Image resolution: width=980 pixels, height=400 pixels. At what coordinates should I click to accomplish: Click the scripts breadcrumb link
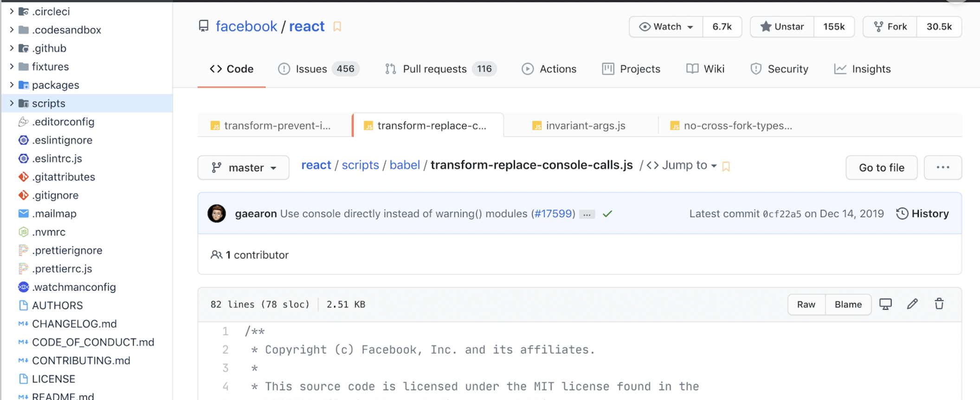361,165
